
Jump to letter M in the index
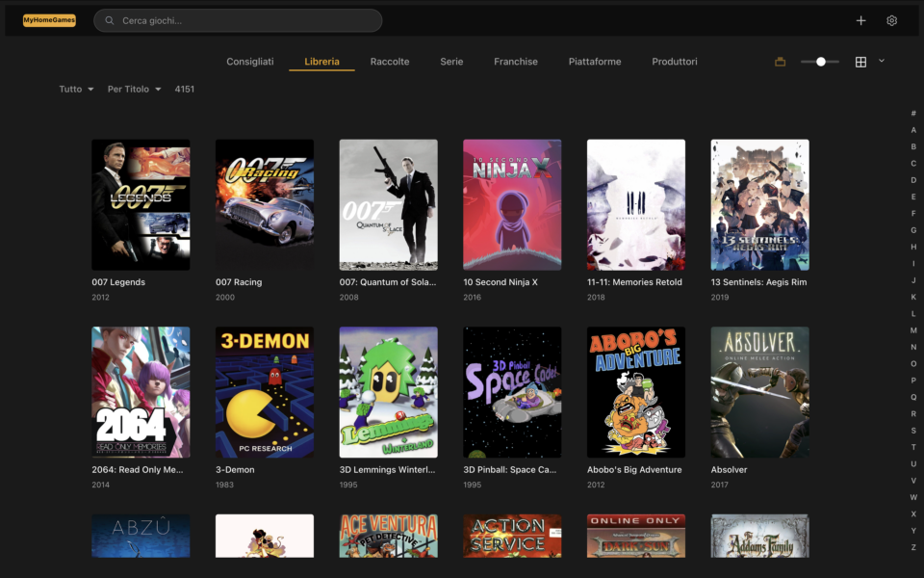913,330
